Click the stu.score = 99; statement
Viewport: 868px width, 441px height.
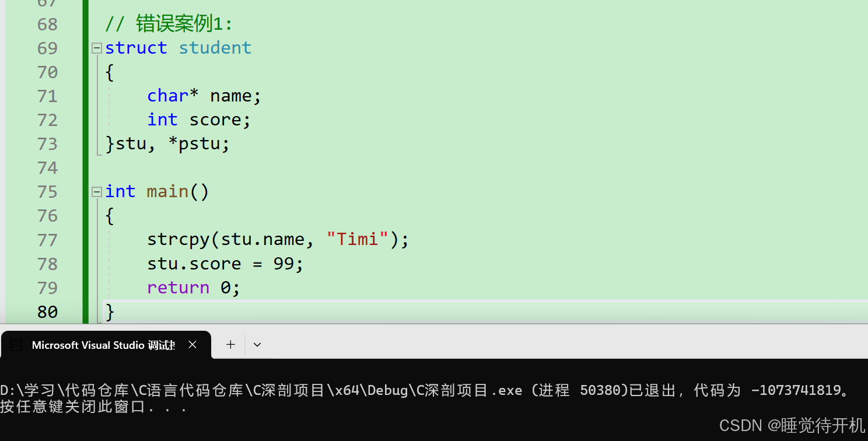tap(225, 264)
